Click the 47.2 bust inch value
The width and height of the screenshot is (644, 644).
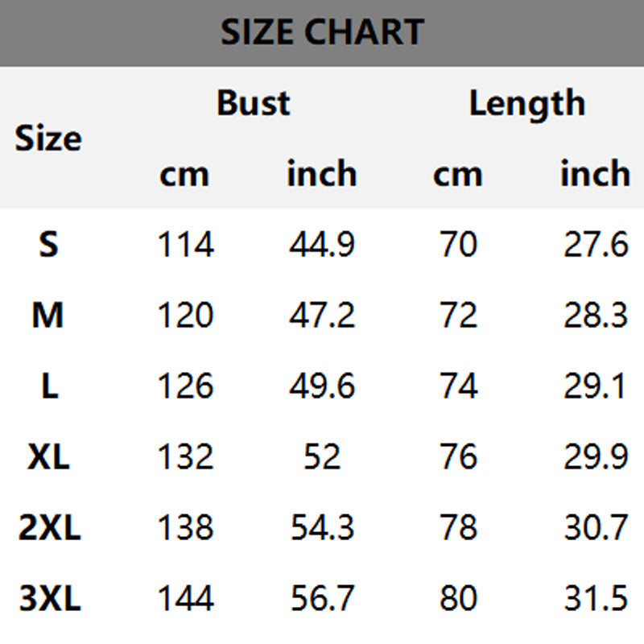pyautogui.click(x=322, y=315)
